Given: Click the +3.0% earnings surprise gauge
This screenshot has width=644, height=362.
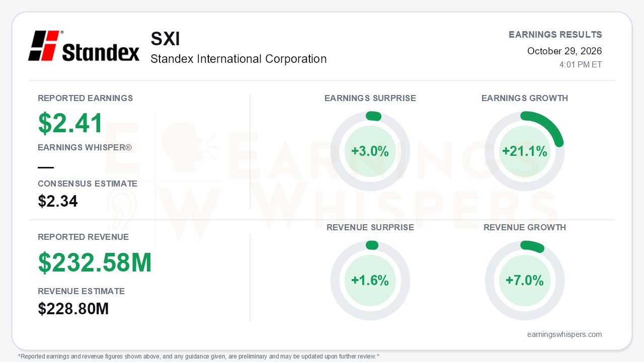Looking at the screenshot, I should pos(370,151).
